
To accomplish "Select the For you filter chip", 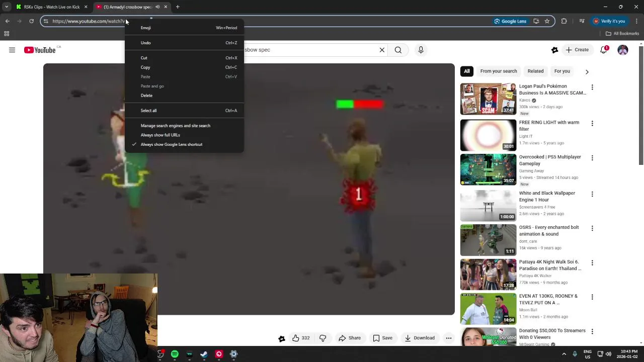I will [562, 71].
